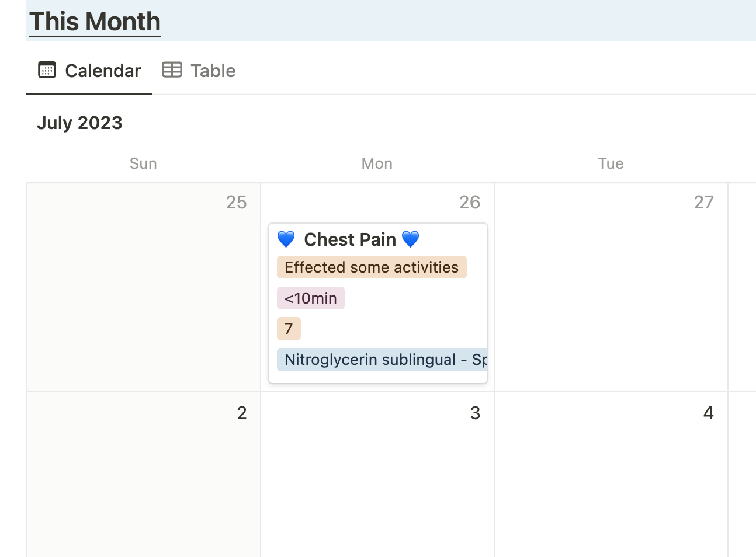Click the Table view grid icon
This screenshot has width=756, height=557.
click(x=171, y=69)
